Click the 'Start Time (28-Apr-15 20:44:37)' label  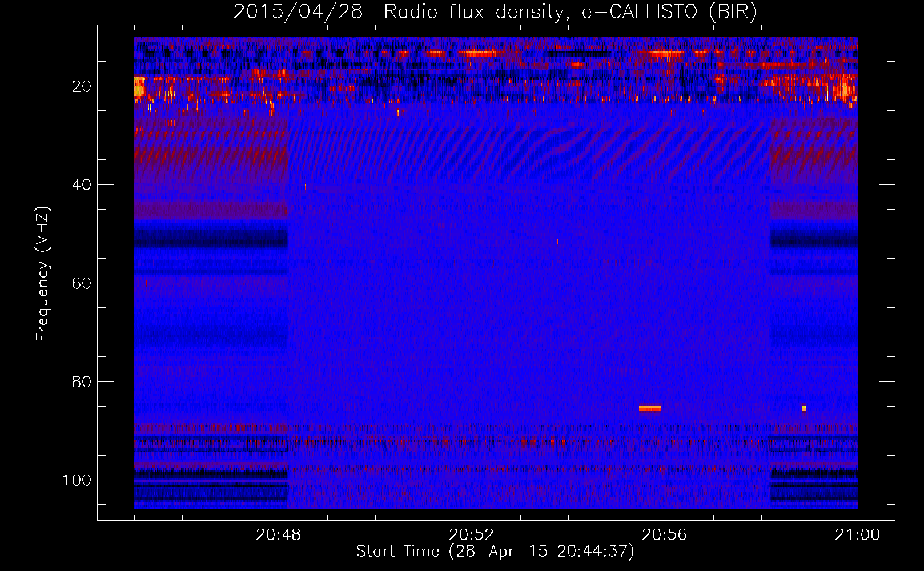click(x=495, y=552)
